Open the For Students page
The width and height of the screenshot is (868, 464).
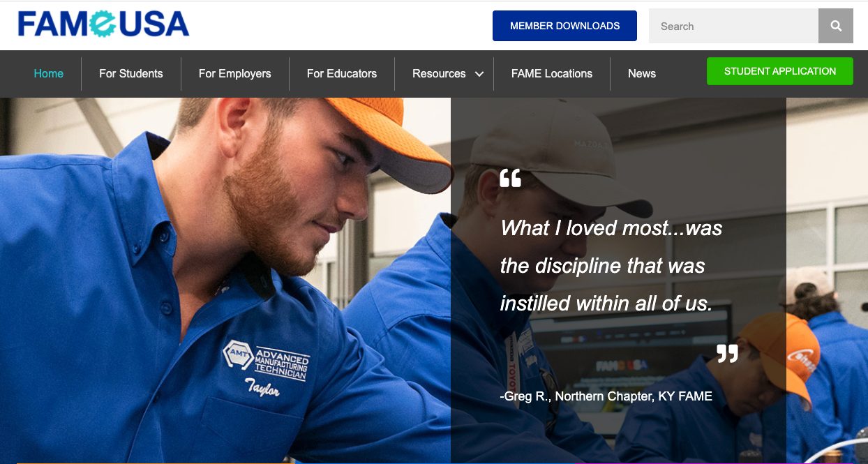tap(131, 73)
